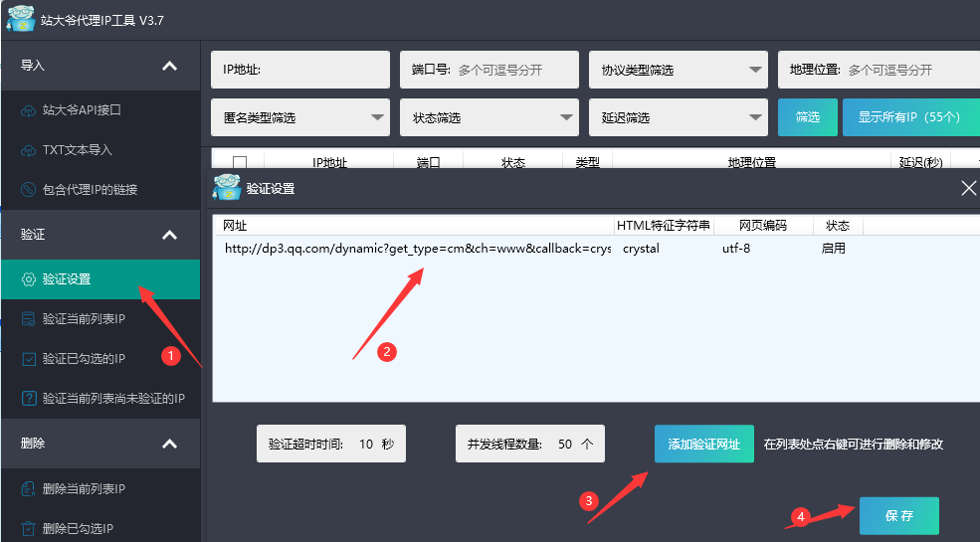Click the 端口 column header in the IP table
Viewport: 980px width, 542px height.
(429, 162)
